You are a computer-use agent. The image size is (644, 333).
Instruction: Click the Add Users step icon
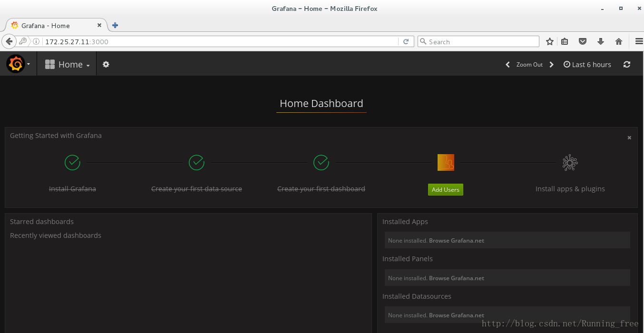(446, 162)
